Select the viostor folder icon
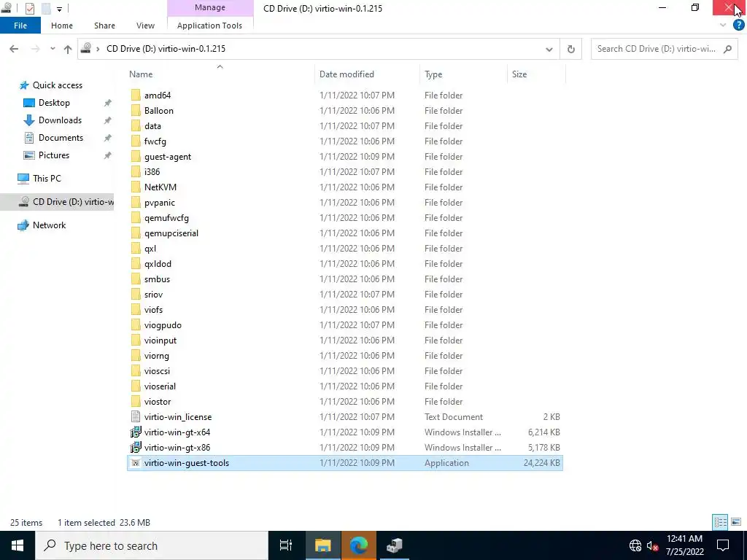Image resolution: width=747 pixels, height=560 pixels. click(x=136, y=402)
